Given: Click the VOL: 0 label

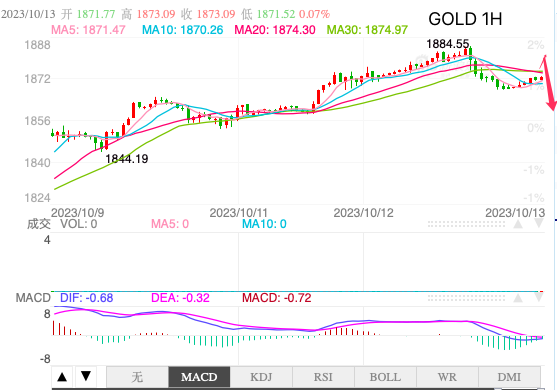Looking at the screenshot, I should coord(79,224).
